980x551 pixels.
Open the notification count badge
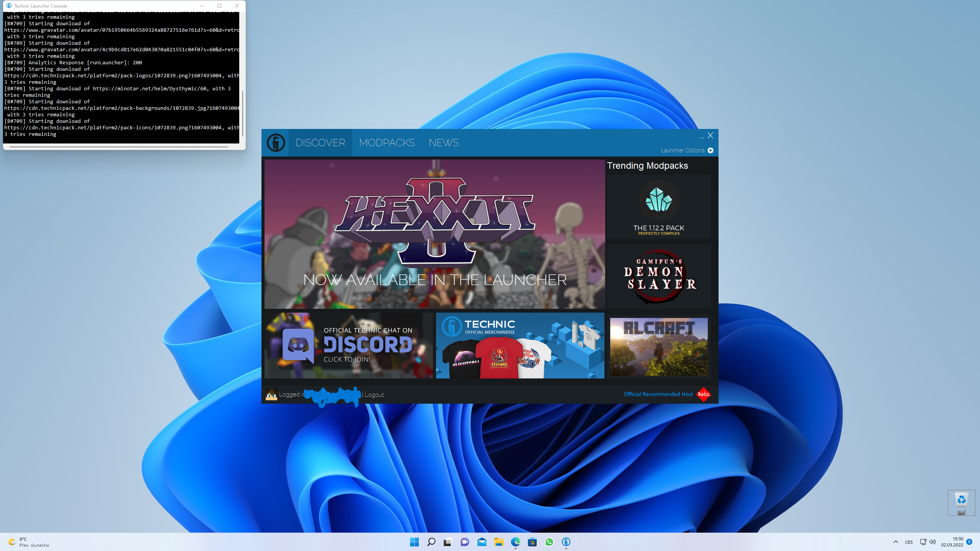[x=969, y=542]
